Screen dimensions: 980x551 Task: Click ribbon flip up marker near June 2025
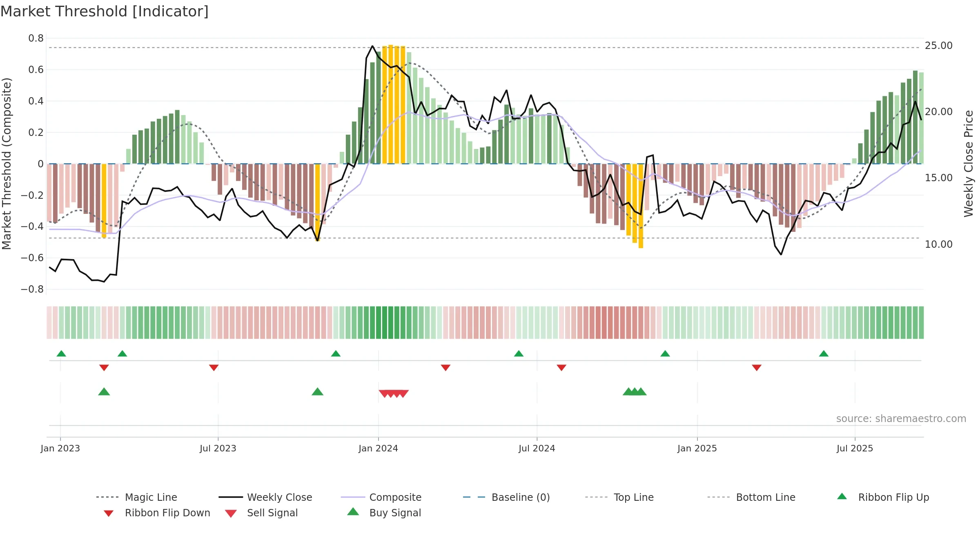point(824,353)
